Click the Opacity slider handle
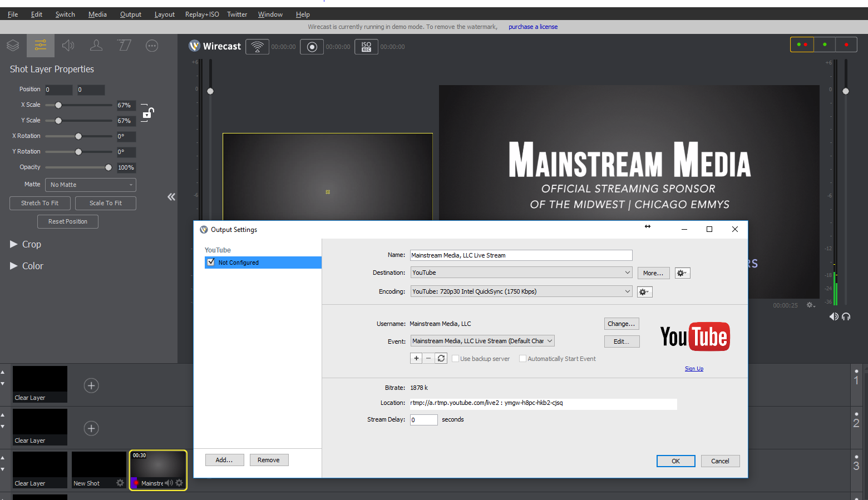This screenshot has width=868, height=500. [108, 167]
